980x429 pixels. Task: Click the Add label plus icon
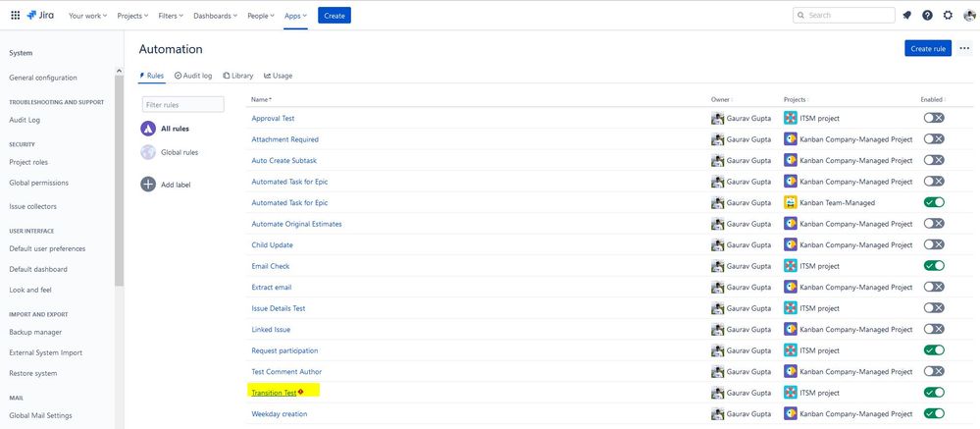point(148,184)
